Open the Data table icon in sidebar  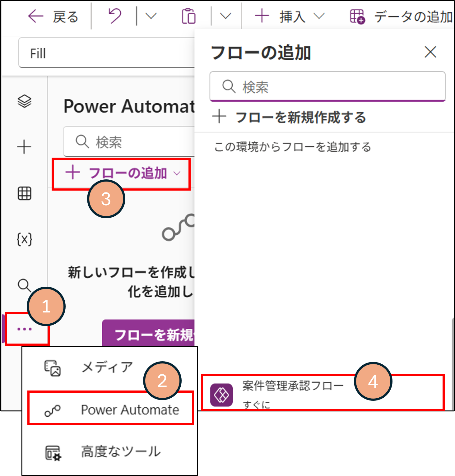click(24, 193)
